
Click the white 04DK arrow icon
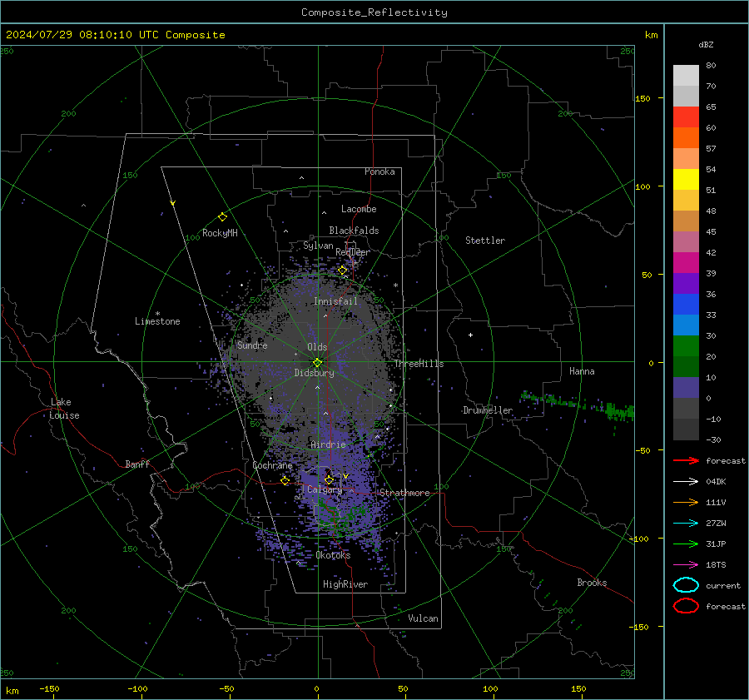tap(686, 481)
